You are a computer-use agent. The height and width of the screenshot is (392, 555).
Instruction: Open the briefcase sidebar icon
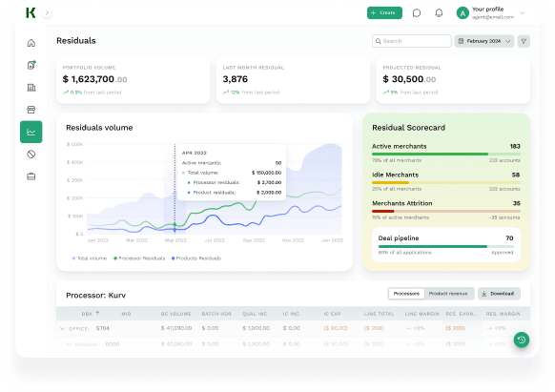[31, 176]
